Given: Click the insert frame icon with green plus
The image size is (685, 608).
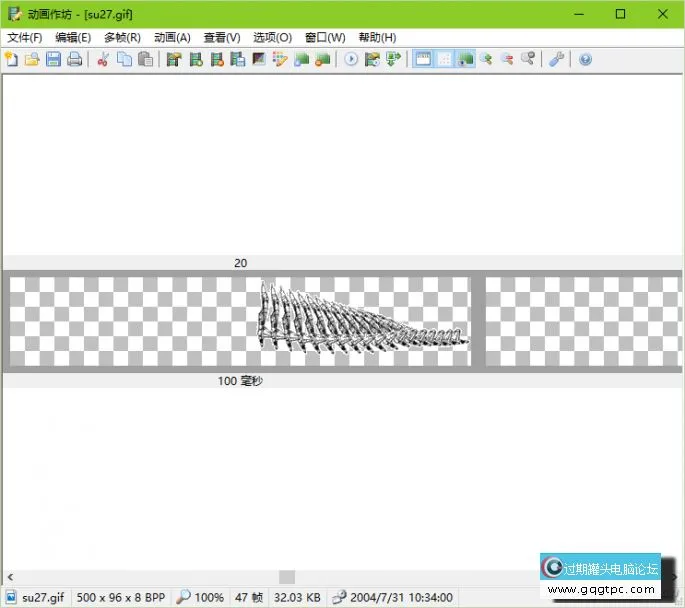Looking at the screenshot, I should (x=196, y=59).
